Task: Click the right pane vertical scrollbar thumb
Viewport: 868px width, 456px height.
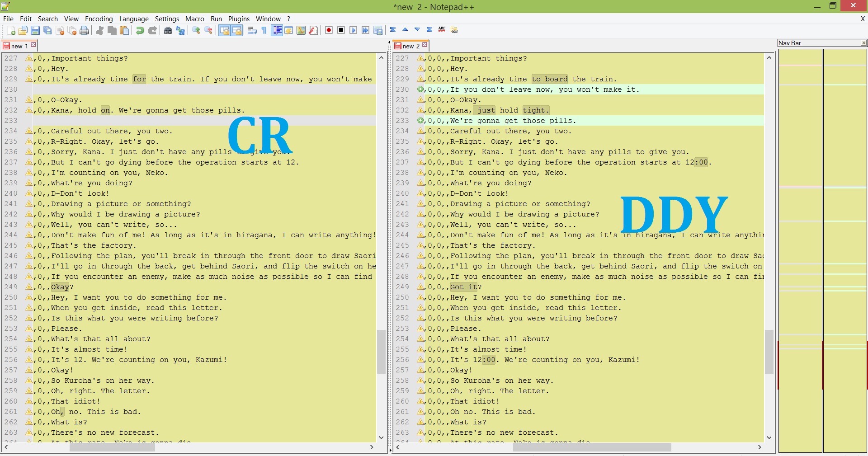Action: coord(769,352)
